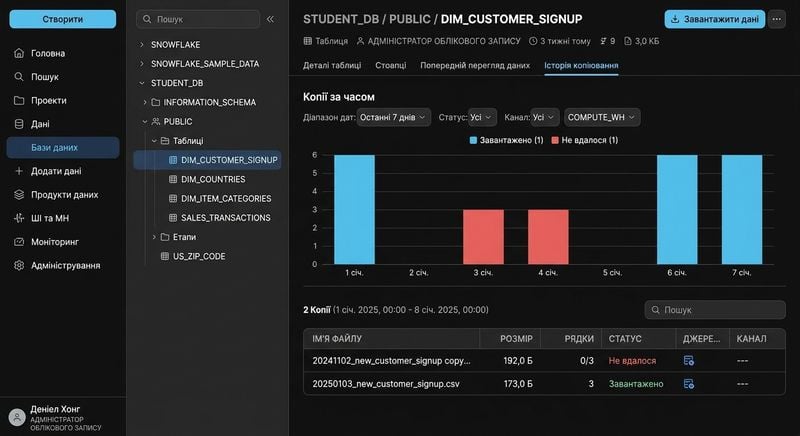Open the Останні 7 днів date range dropdown
The image size is (800, 436).
click(393, 117)
